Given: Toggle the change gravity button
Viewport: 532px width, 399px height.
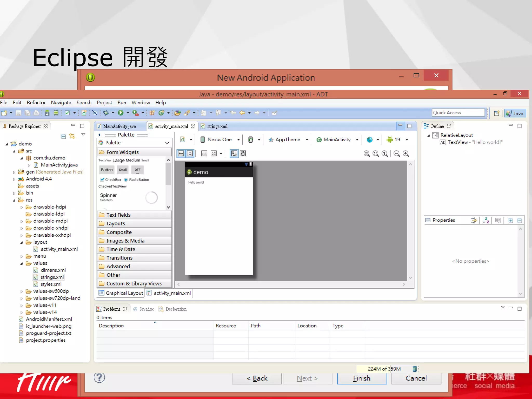Looking at the screenshot, I should [x=214, y=154].
